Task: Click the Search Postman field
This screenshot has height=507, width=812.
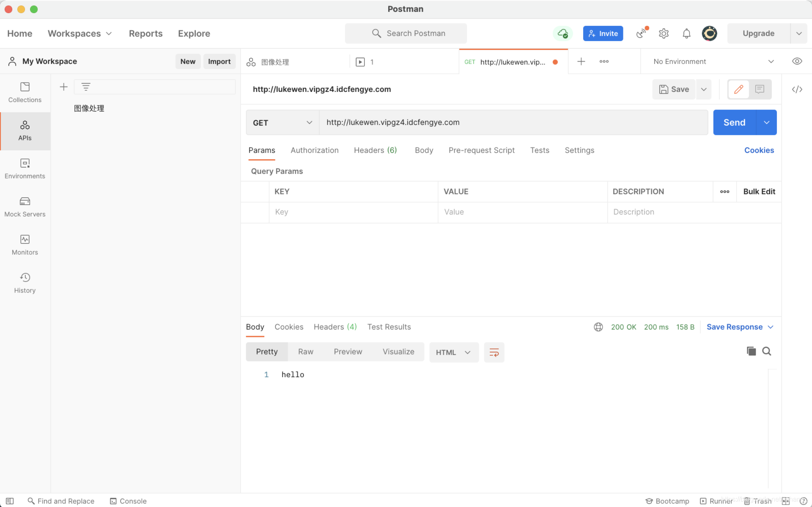Action: click(x=406, y=33)
